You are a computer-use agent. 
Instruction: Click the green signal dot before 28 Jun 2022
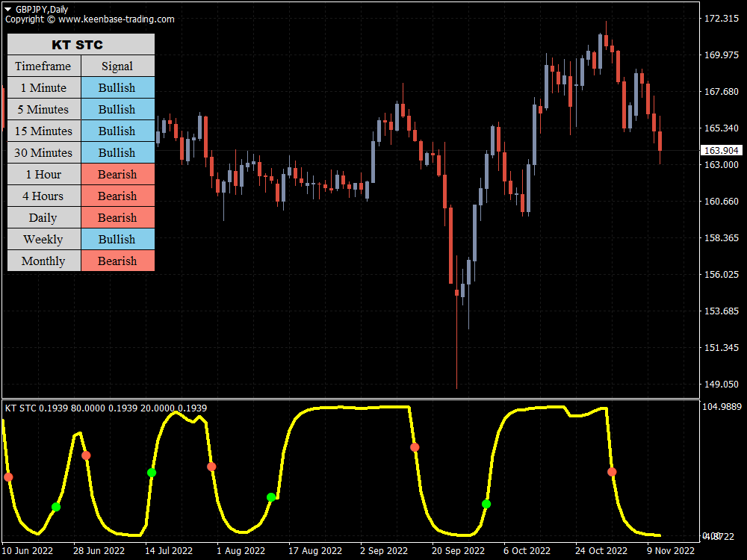point(56,507)
